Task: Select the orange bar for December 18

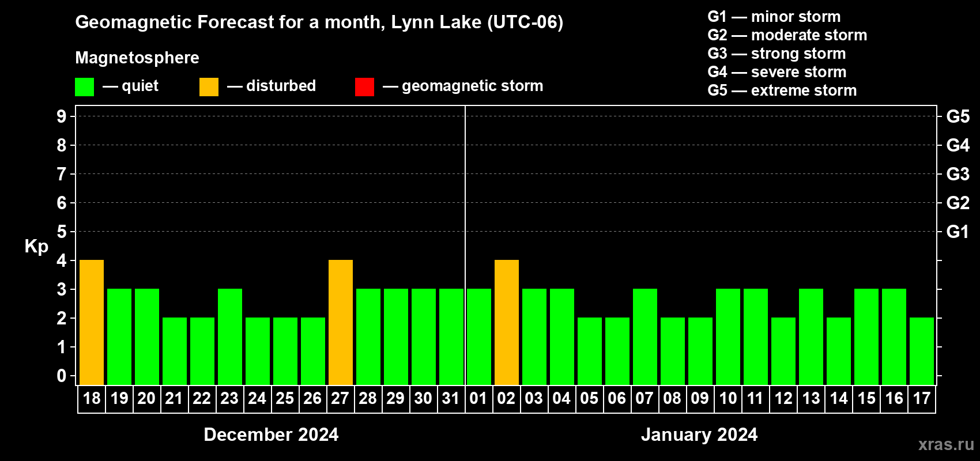Action: click(92, 323)
